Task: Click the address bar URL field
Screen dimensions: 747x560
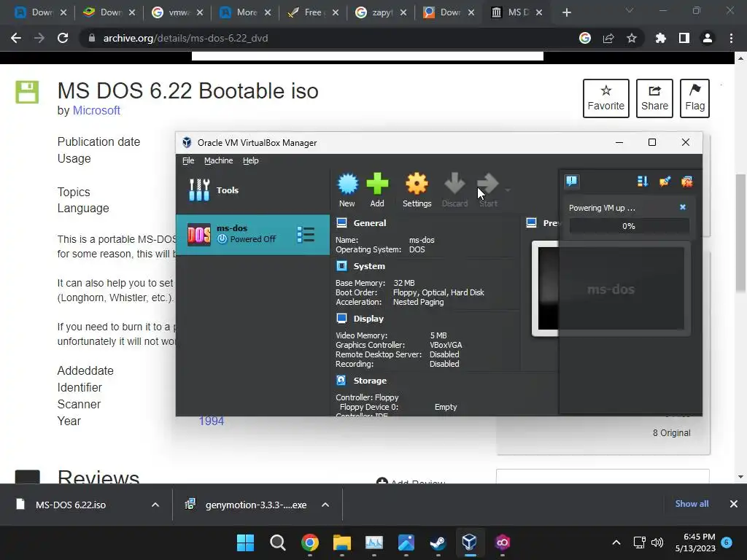Action: click(329, 38)
